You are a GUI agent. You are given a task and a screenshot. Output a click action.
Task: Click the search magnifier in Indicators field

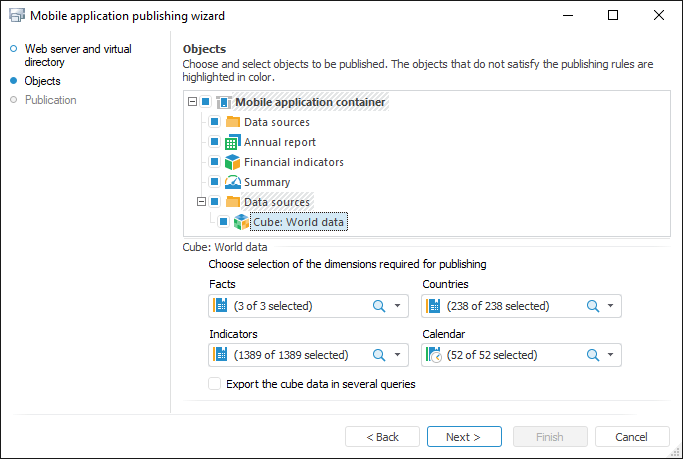click(379, 355)
